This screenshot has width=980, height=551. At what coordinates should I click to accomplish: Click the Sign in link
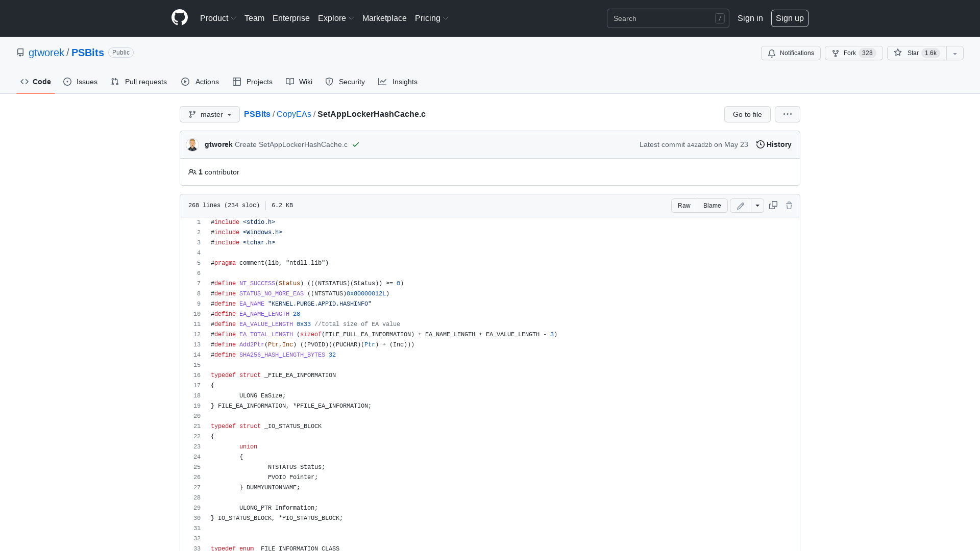[x=750, y=18]
